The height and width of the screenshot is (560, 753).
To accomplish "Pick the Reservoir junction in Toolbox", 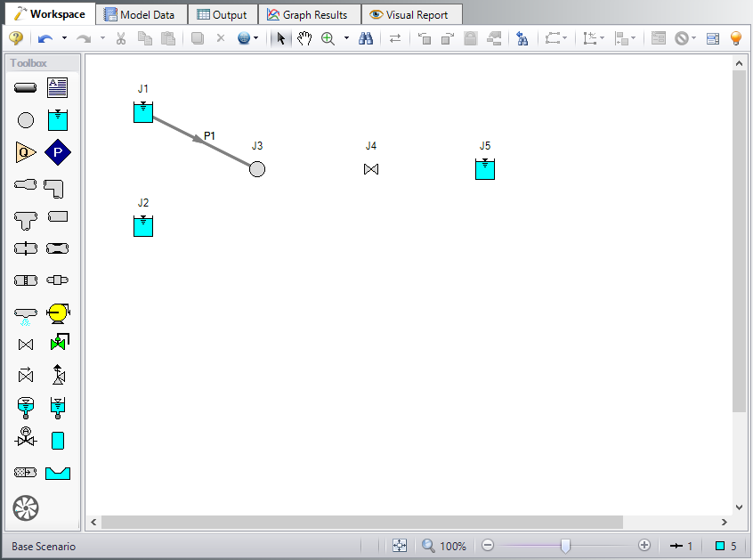I will point(58,120).
